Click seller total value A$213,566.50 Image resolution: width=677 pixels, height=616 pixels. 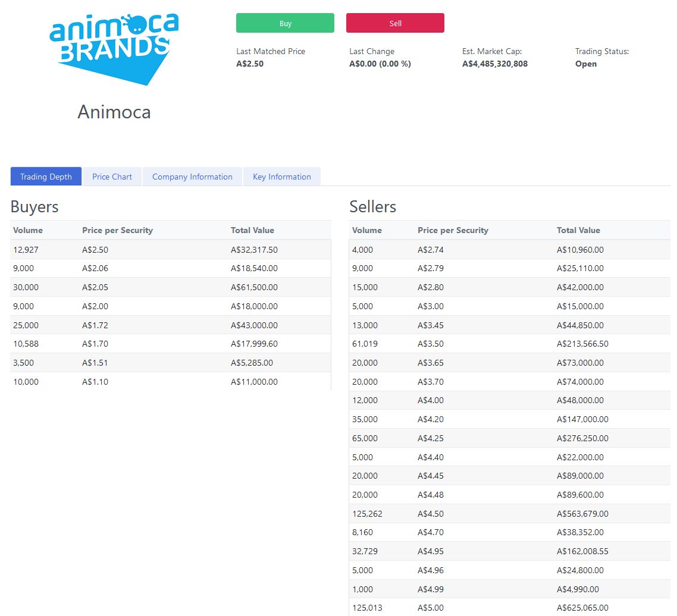582,344
